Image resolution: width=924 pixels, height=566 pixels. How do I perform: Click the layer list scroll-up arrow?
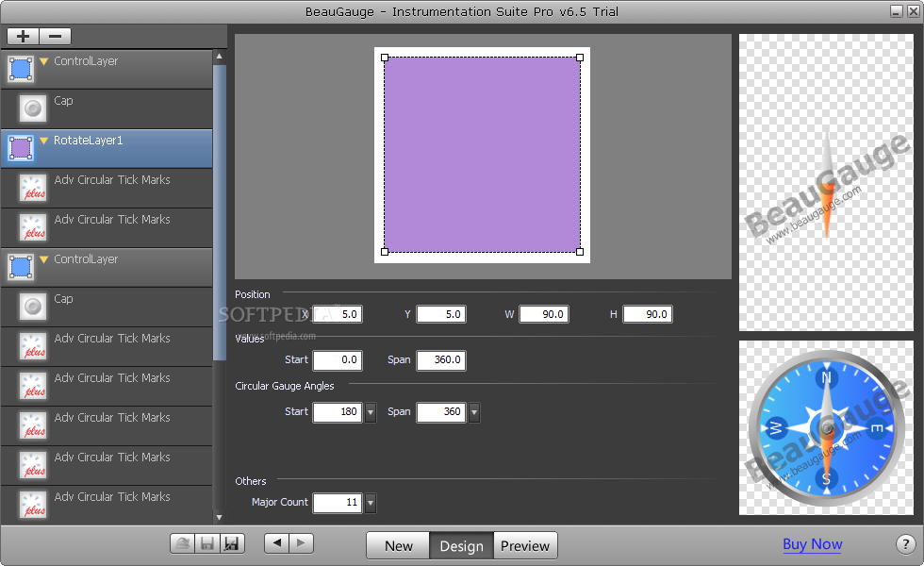[219, 57]
